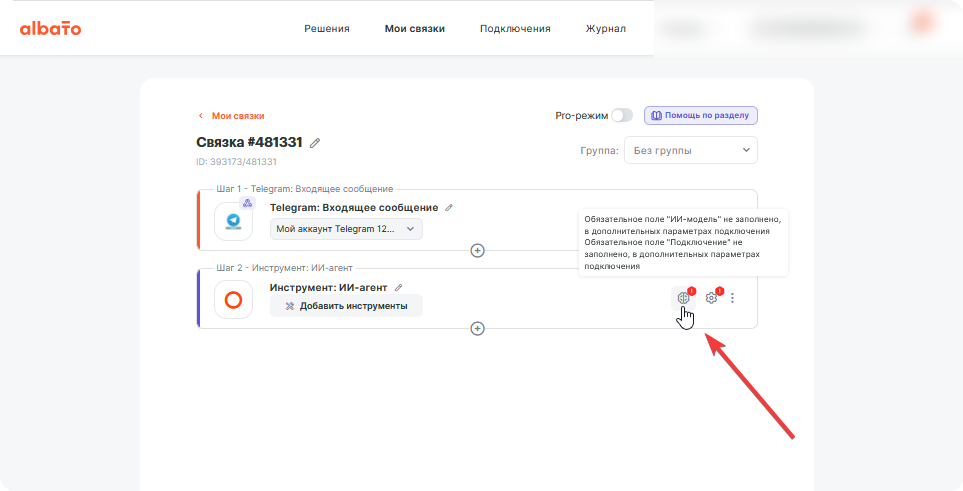The width and height of the screenshot is (963, 491).
Task: Return via Мои связки back link
Action: tap(232, 116)
